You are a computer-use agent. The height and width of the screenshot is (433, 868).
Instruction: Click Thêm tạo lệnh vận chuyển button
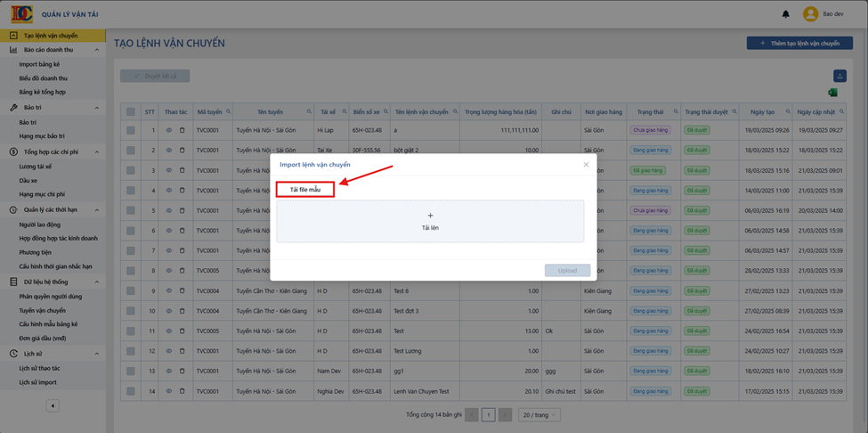799,43
